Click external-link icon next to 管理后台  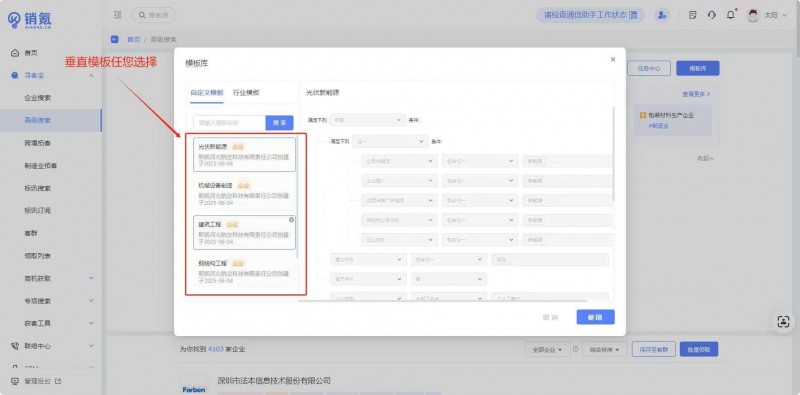tap(58, 381)
